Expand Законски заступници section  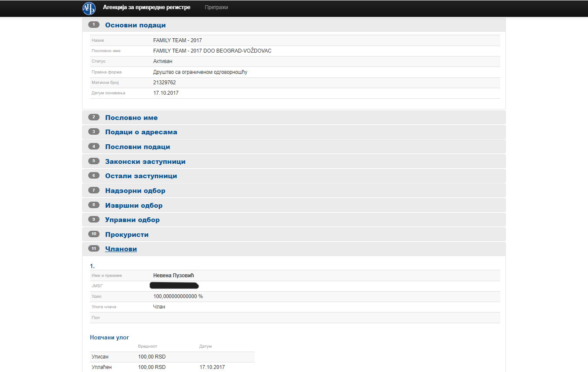point(145,162)
